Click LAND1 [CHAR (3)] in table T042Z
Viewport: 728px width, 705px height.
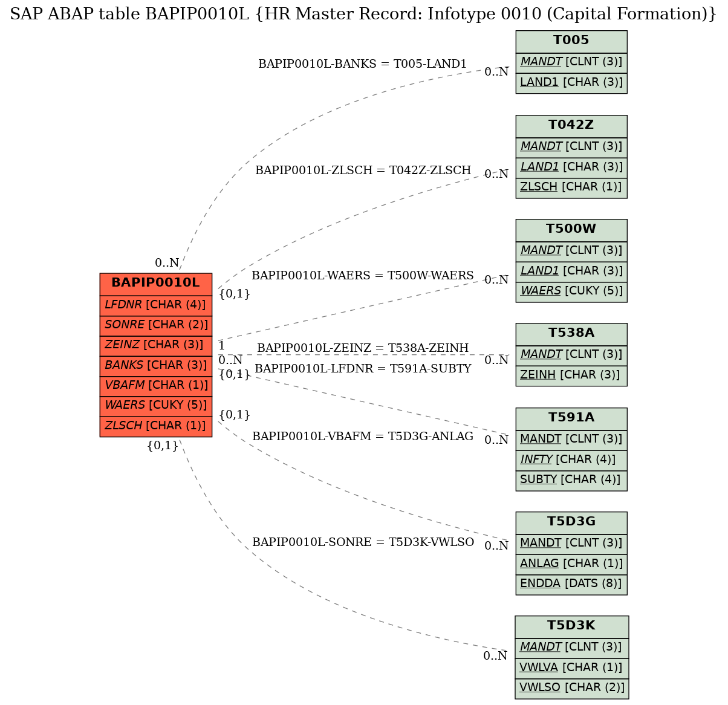(x=571, y=167)
